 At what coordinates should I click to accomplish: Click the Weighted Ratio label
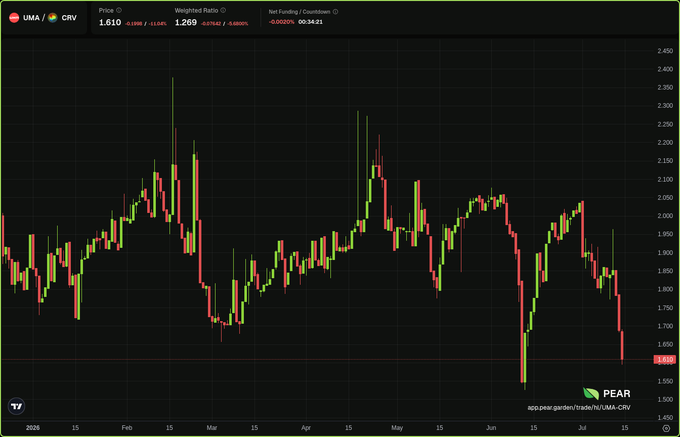tap(196, 10)
